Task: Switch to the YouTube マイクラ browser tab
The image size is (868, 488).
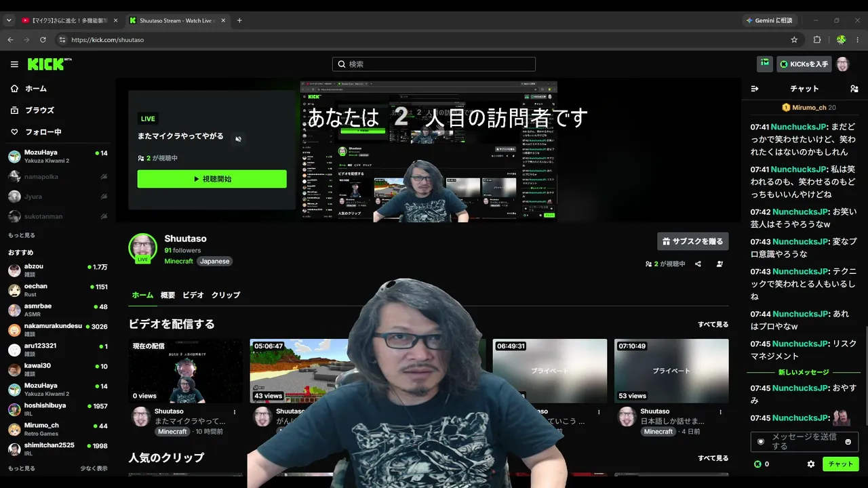Action: pos(69,20)
